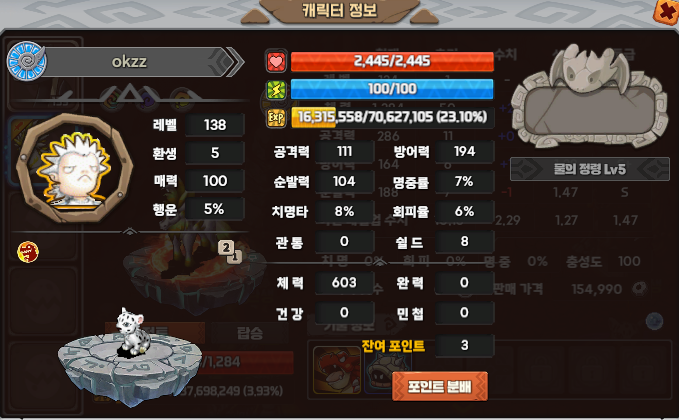The image size is (679, 420).
Task: Click the 캐릭터 정보 title banner
Action: point(340,11)
